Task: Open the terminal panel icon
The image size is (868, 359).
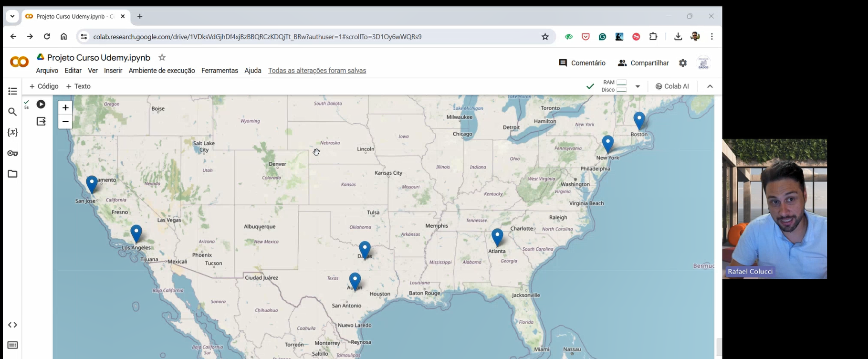Action: [13, 345]
